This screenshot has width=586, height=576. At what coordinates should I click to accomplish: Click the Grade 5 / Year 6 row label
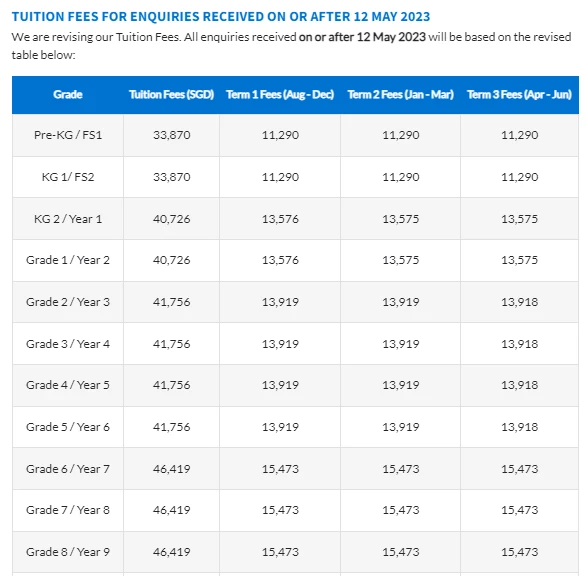coord(68,427)
